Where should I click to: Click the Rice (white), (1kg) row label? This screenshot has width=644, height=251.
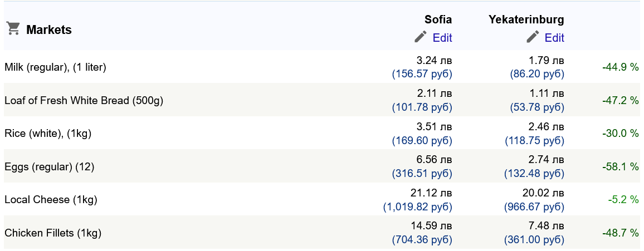[x=48, y=134]
